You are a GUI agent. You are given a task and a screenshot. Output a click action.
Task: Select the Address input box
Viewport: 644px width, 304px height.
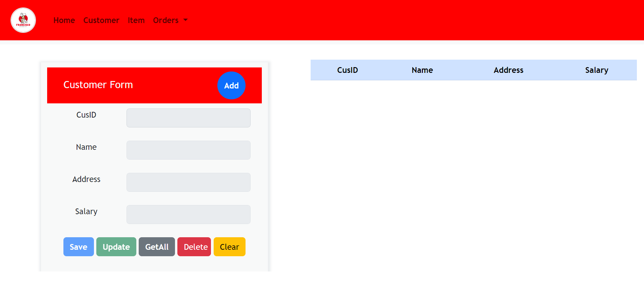tap(188, 182)
